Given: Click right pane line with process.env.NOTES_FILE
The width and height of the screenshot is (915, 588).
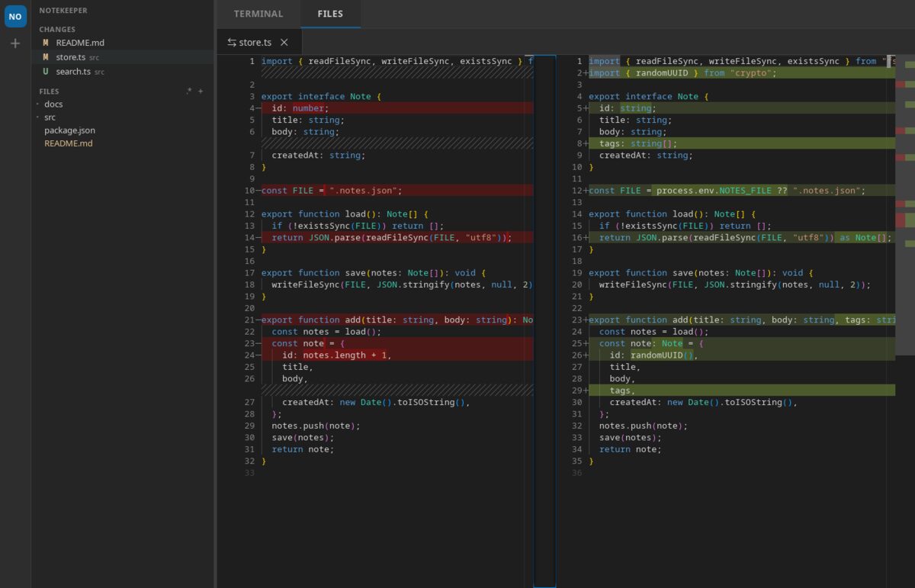Looking at the screenshot, I should click(x=741, y=191).
